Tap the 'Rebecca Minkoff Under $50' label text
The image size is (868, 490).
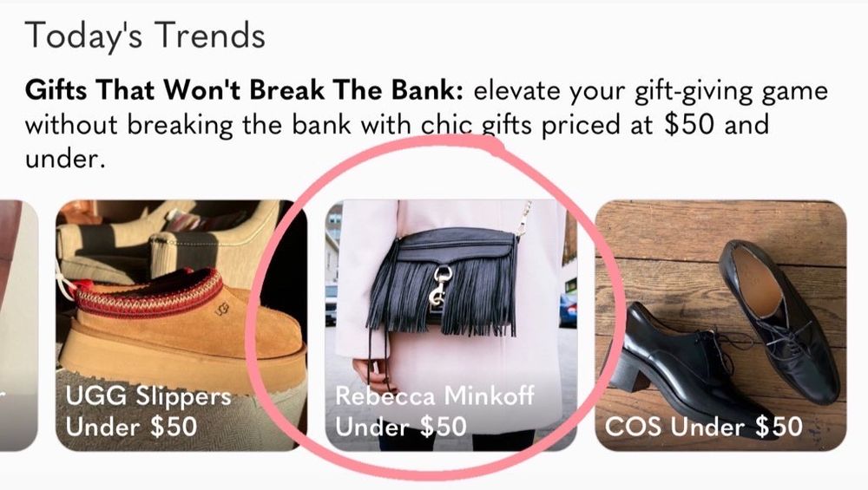(435, 411)
